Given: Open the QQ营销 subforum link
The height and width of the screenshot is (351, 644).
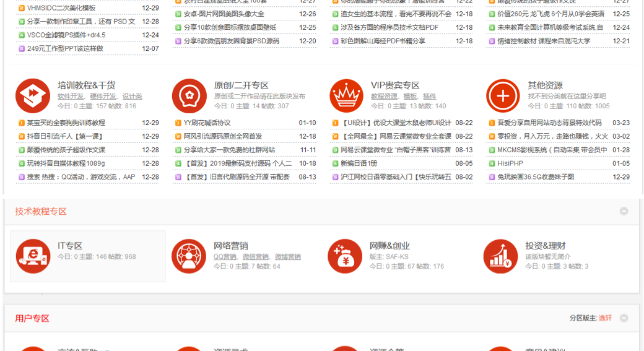Looking at the screenshot, I should (225, 257).
